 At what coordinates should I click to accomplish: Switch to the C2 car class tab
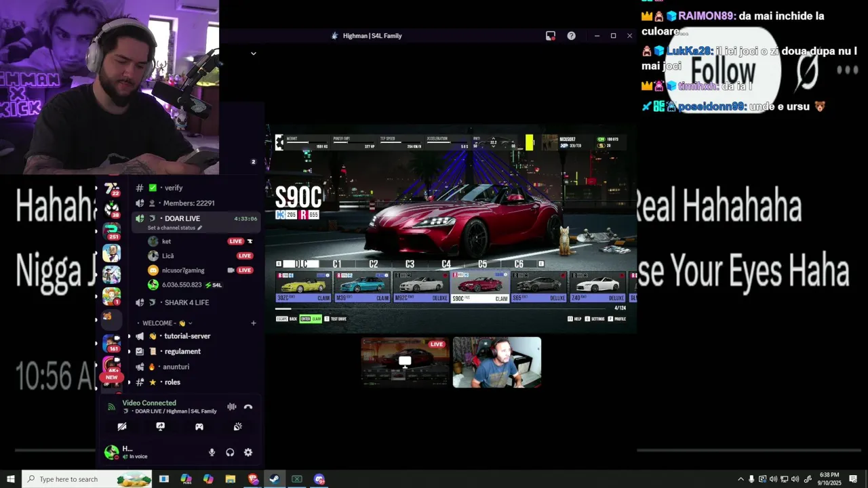pos(374,264)
